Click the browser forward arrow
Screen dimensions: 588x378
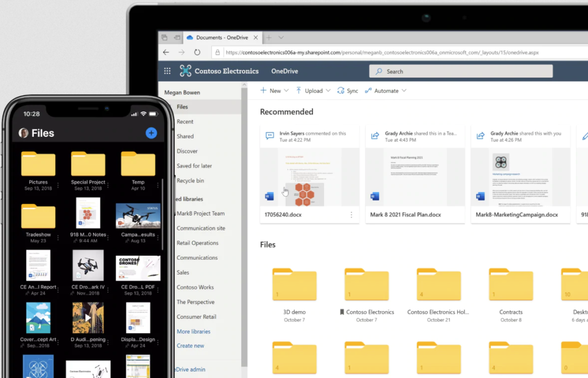[181, 52]
